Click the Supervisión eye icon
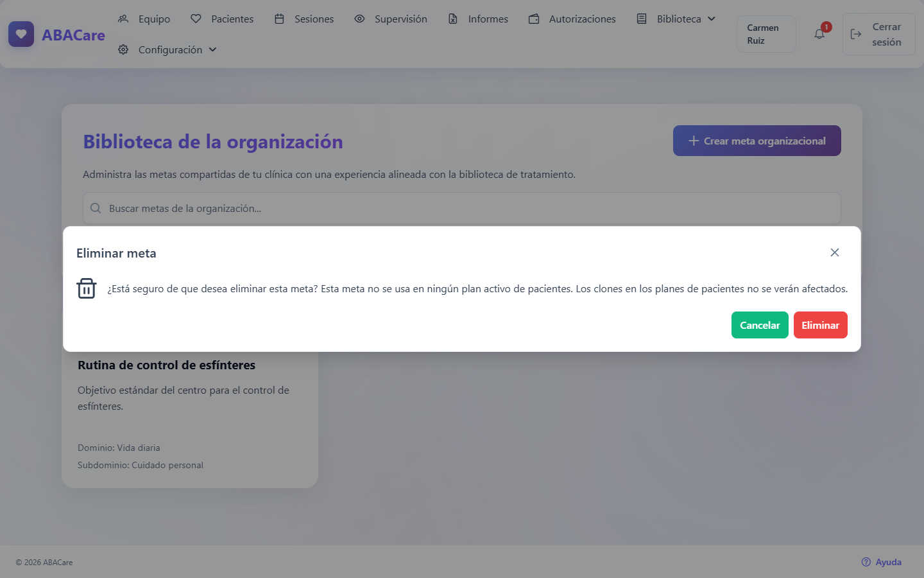Image resolution: width=924 pixels, height=578 pixels. (x=359, y=19)
